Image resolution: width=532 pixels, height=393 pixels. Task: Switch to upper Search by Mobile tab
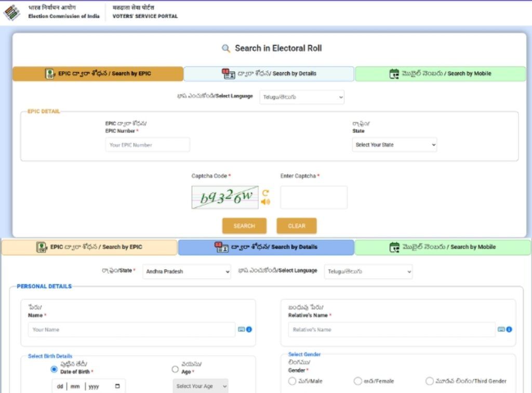pyautogui.click(x=441, y=74)
